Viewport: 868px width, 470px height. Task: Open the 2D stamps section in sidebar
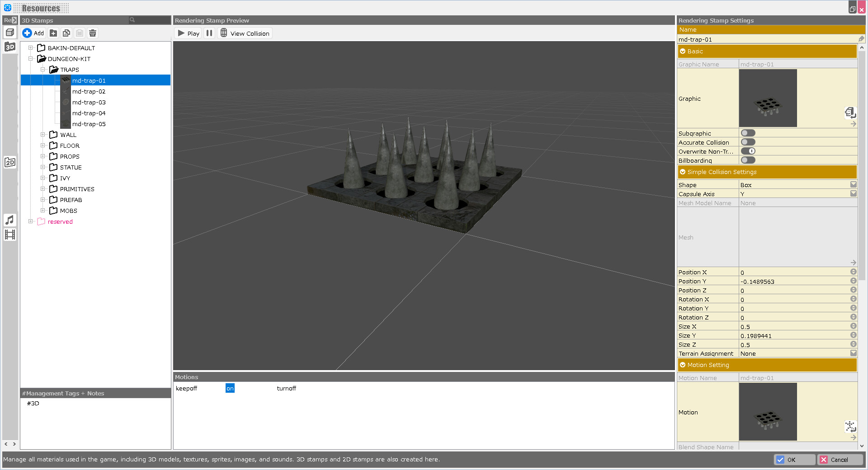pos(9,162)
